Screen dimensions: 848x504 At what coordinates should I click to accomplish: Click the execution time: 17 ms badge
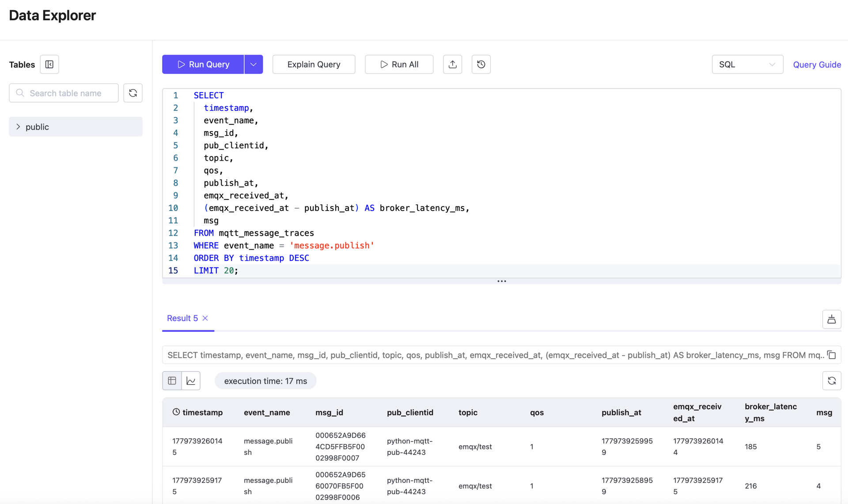[x=265, y=381]
